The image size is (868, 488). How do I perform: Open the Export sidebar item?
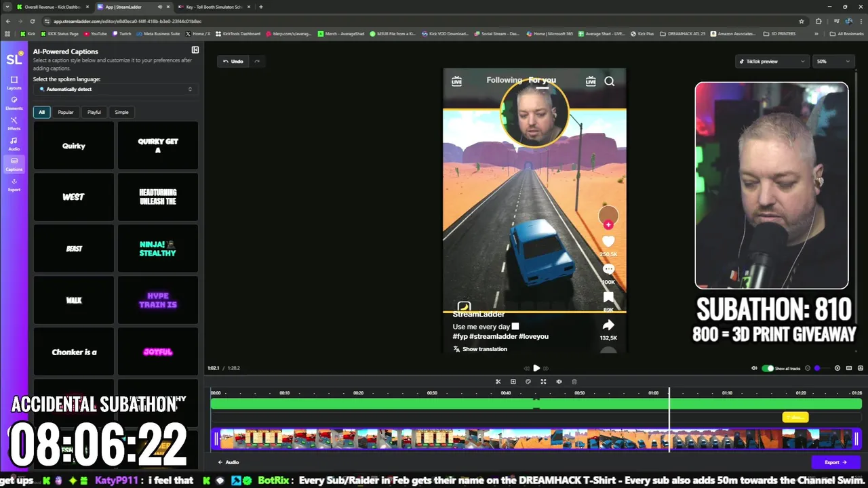pos(14,184)
